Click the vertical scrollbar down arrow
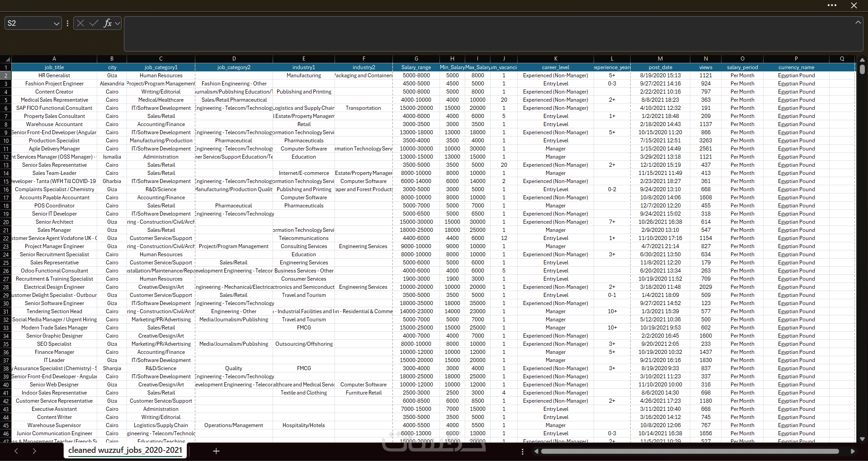This screenshot has height=461, width=868. coord(862,439)
